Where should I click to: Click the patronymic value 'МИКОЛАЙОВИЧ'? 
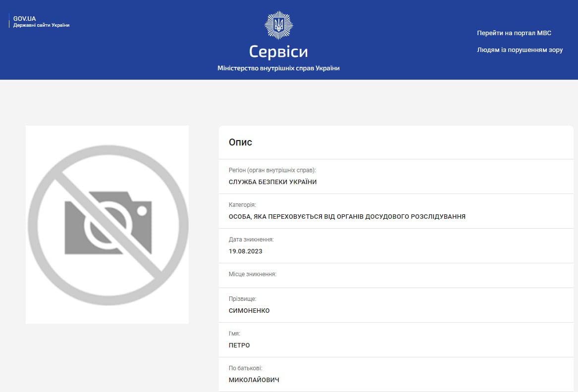pos(254,380)
